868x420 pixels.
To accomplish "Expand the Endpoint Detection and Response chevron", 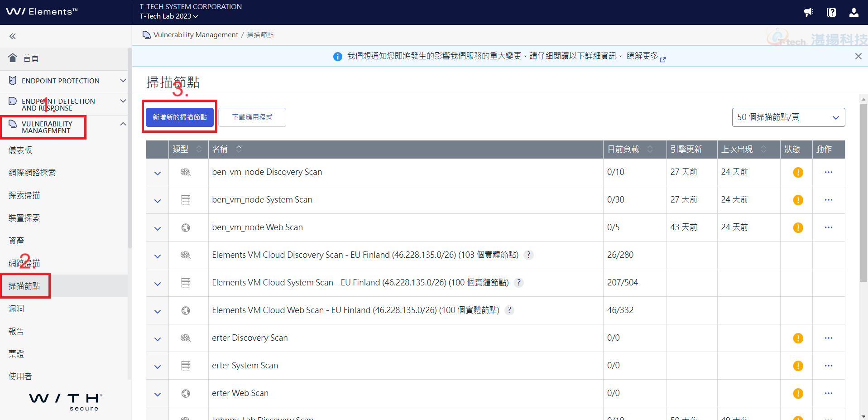I will pyautogui.click(x=123, y=101).
